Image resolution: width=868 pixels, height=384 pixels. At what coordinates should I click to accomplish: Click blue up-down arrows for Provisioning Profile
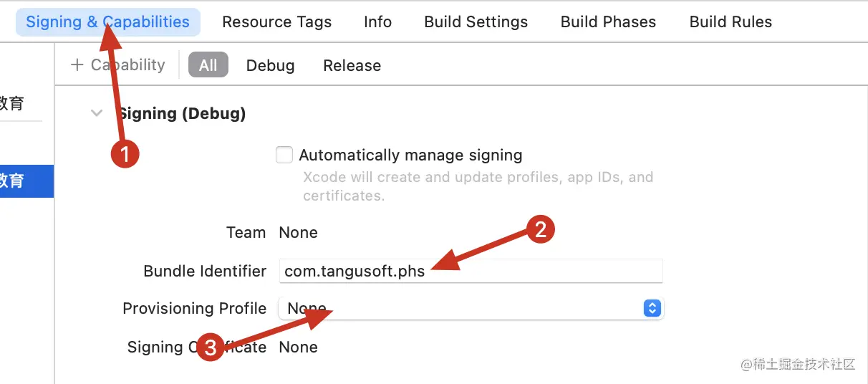651,308
